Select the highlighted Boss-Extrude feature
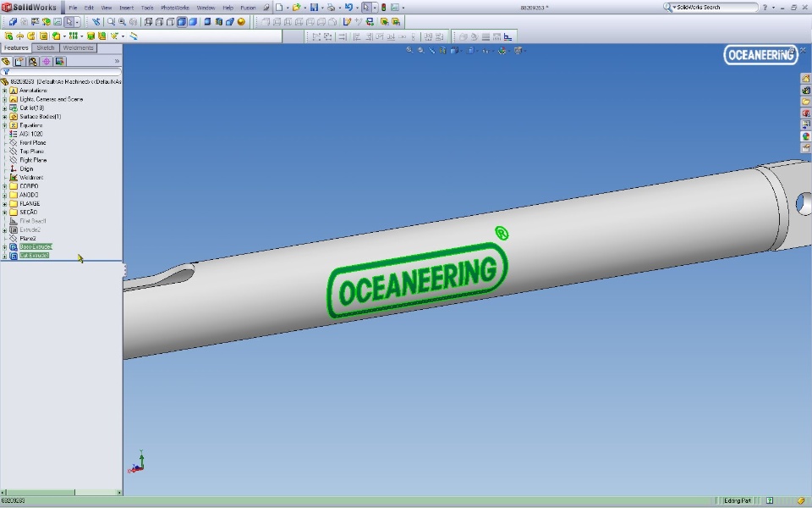This screenshot has width=812, height=508. pos(36,246)
